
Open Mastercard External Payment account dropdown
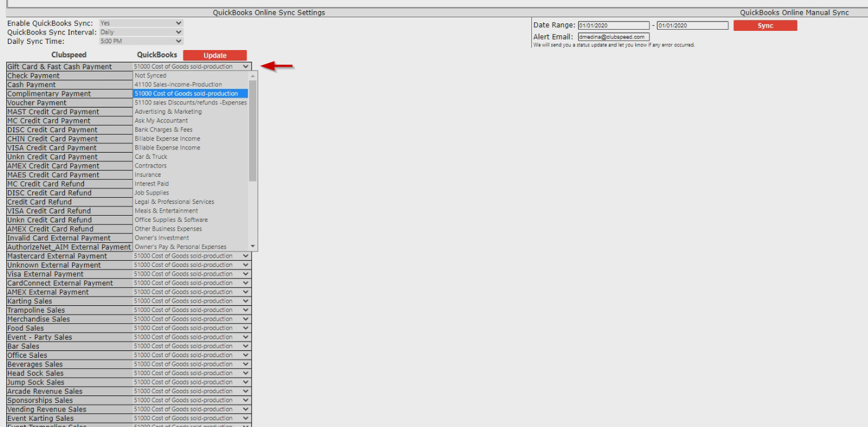pos(192,256)
